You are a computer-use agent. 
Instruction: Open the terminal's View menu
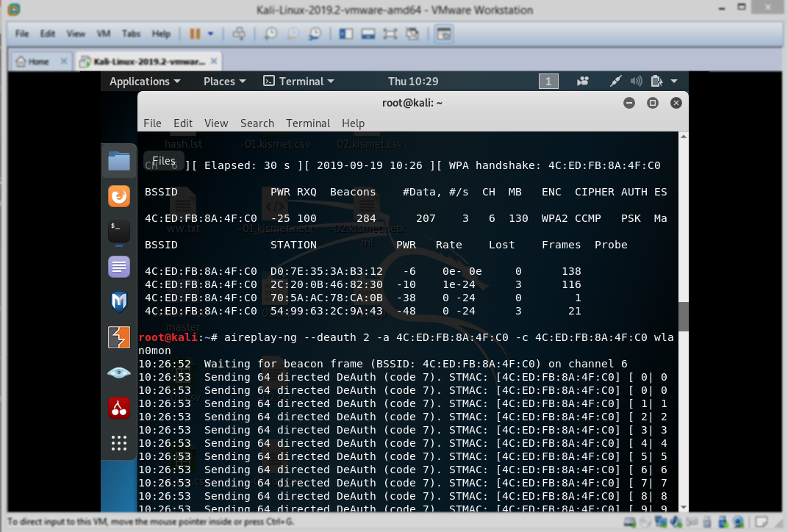(216, 123)
